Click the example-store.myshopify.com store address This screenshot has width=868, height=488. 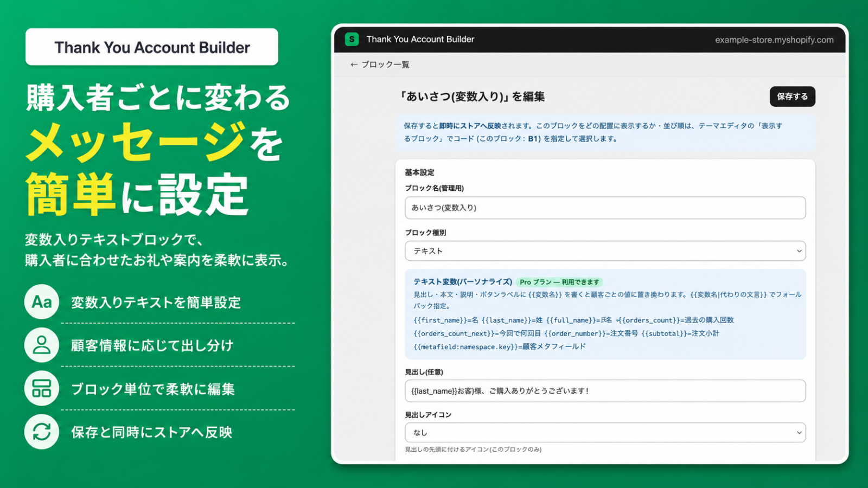774,40
